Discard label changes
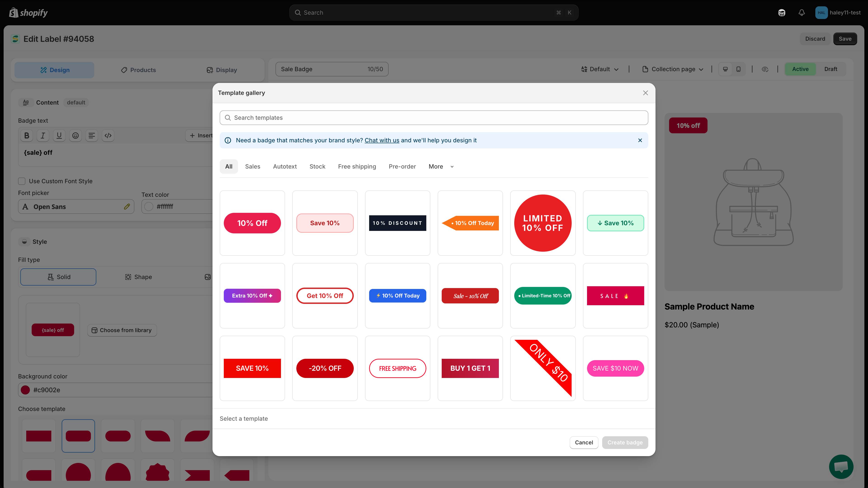 [815, 39]
